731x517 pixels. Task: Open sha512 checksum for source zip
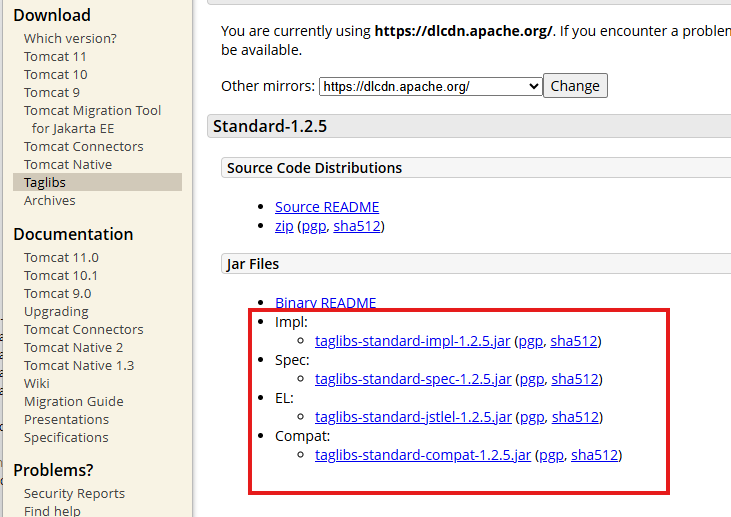pos(357,226)
